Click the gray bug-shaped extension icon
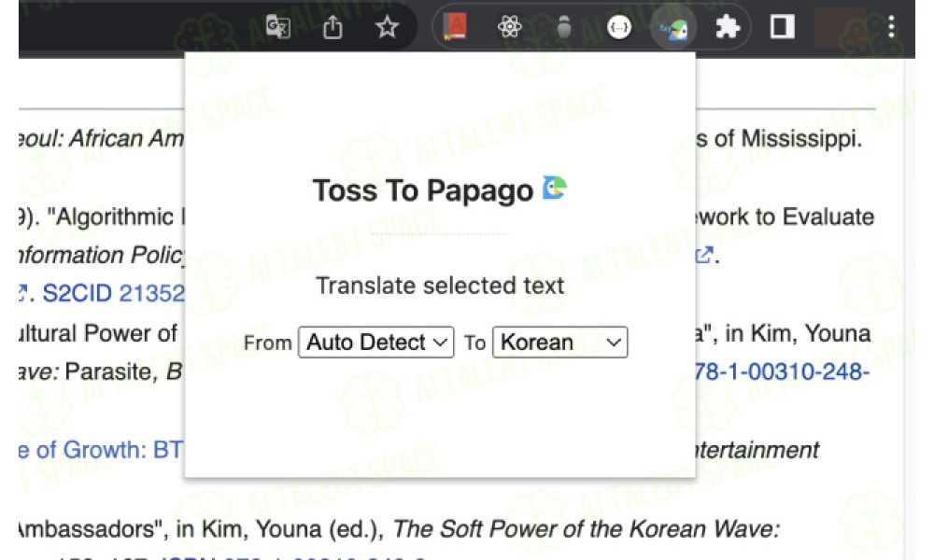Screen dimensions: 934x560 [564, 27]
